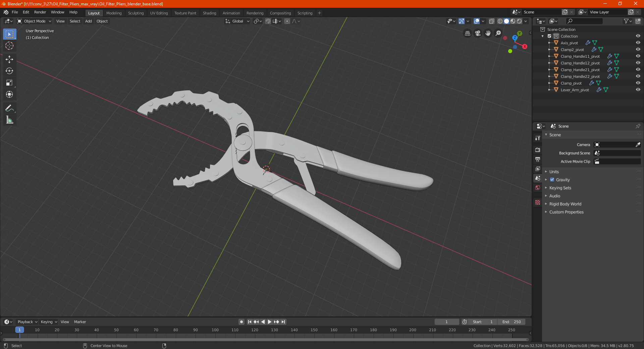The image size is (644, 349).
Task: Expand the Rigid Body World panel
Action: (x=565, y=204)
